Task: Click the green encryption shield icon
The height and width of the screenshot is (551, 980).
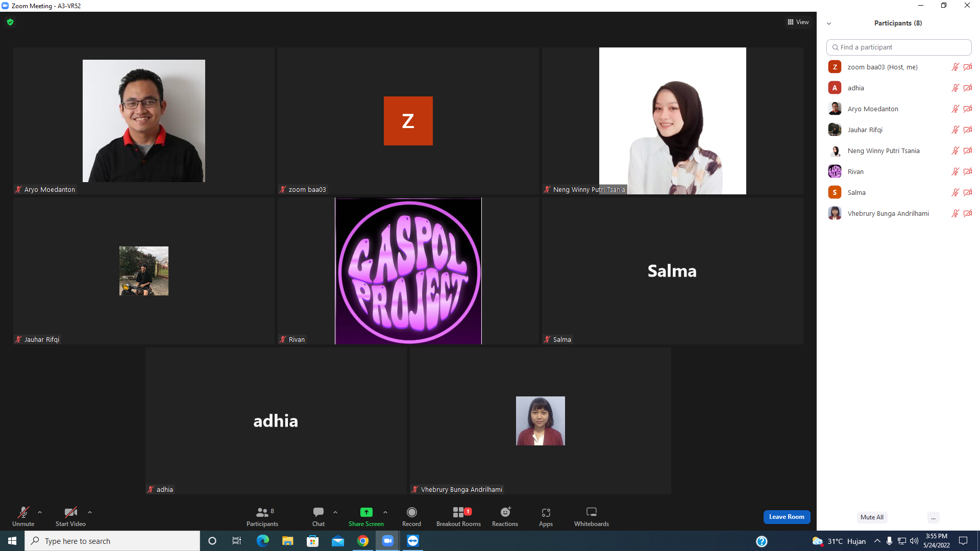Action: 10,22
